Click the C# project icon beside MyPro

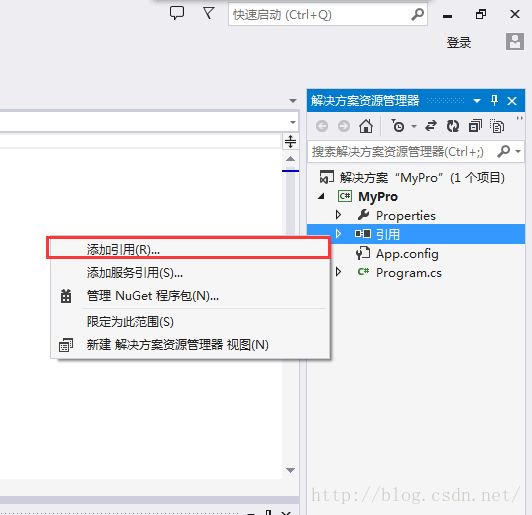[345, 196]
